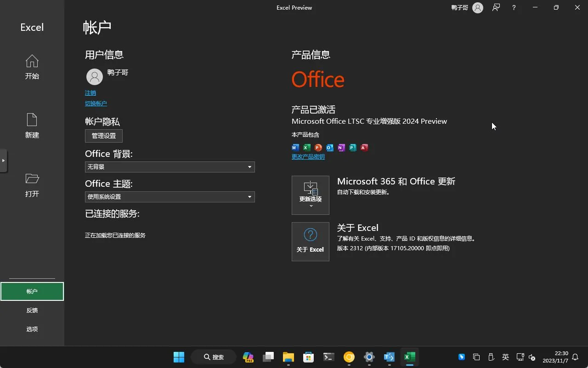The height and width of the screenshot is (368, 588).
Task: Switch to the 反馈 tab
Action: pos(32,310)
